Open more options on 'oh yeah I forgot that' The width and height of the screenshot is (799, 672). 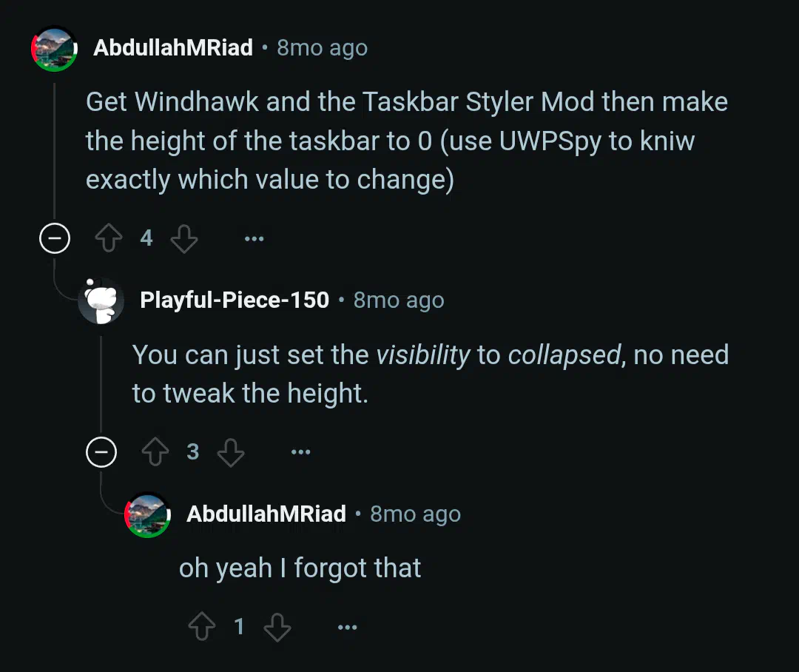click(x=348, y=627)
